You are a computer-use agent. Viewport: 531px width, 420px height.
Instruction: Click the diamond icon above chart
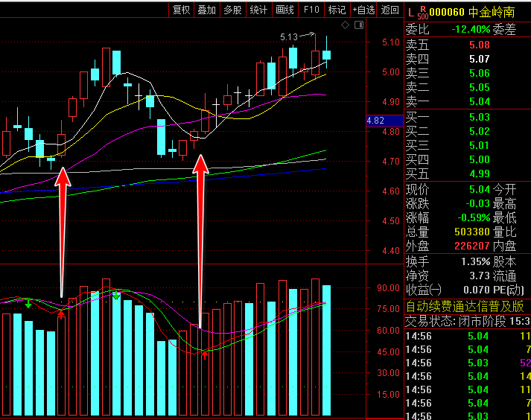(x=345, y=25)
